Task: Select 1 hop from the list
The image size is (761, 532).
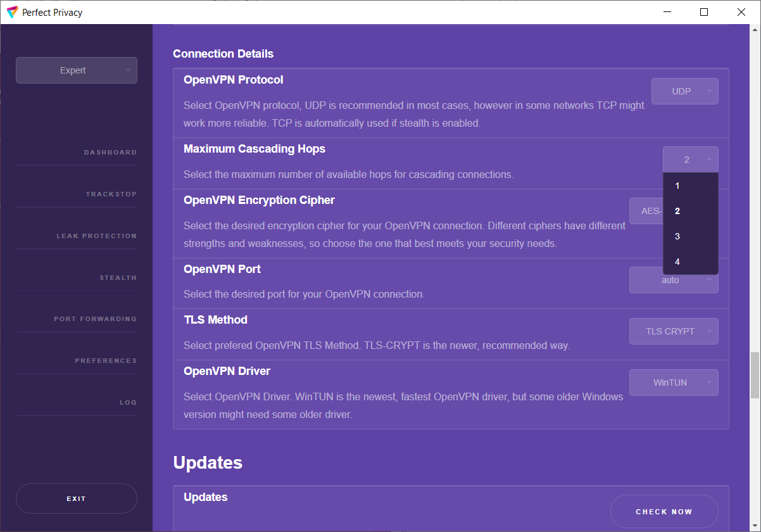Action: point(691,186)
